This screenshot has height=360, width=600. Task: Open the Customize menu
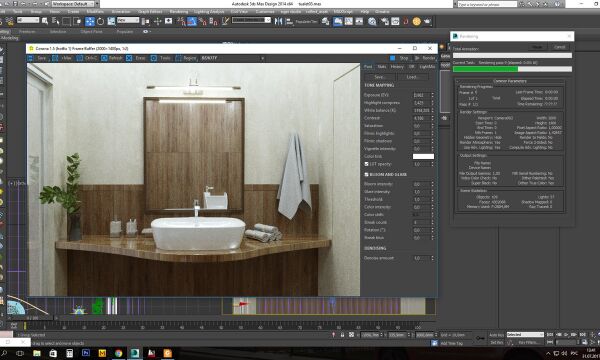pyautogui.click(x=264, y=12)
